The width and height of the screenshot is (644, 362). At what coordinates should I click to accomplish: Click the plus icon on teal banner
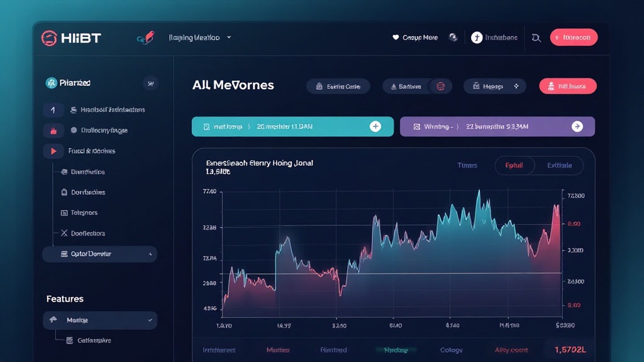point(375,126)
